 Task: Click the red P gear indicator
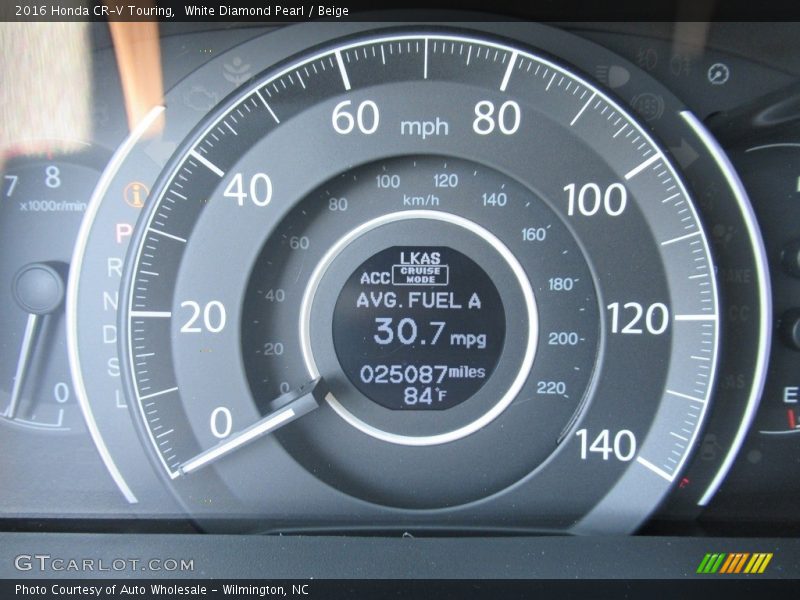point(123,234)
